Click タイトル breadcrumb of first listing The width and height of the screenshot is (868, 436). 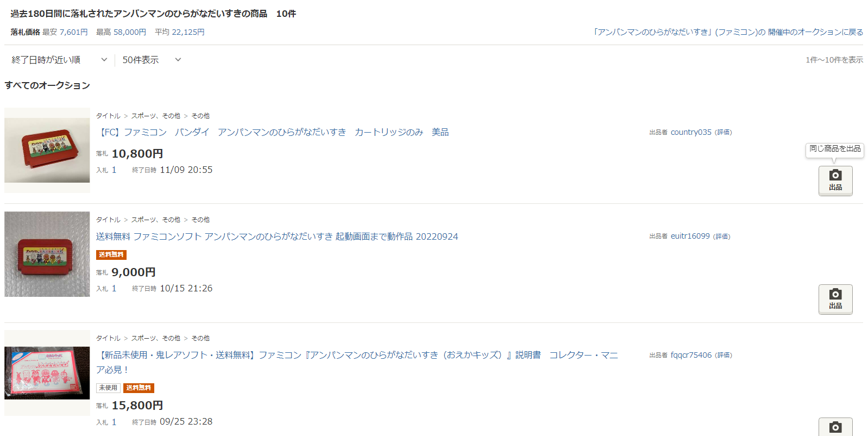tap(108, 116)
